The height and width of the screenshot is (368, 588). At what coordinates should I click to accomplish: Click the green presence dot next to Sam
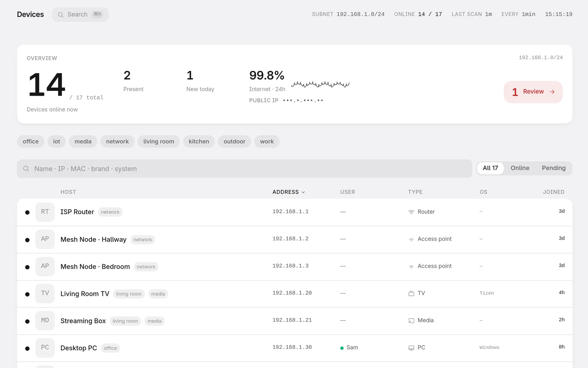(342, 348)
